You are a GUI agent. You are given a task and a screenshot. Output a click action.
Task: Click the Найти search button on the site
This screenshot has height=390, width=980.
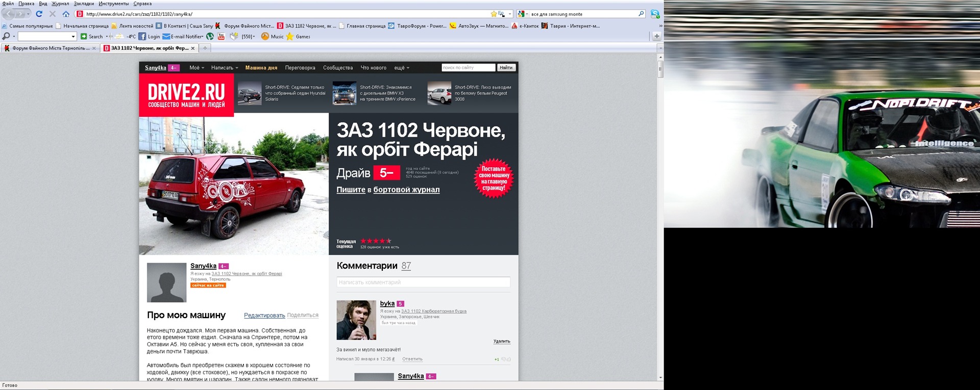click(x=506, y=68)
